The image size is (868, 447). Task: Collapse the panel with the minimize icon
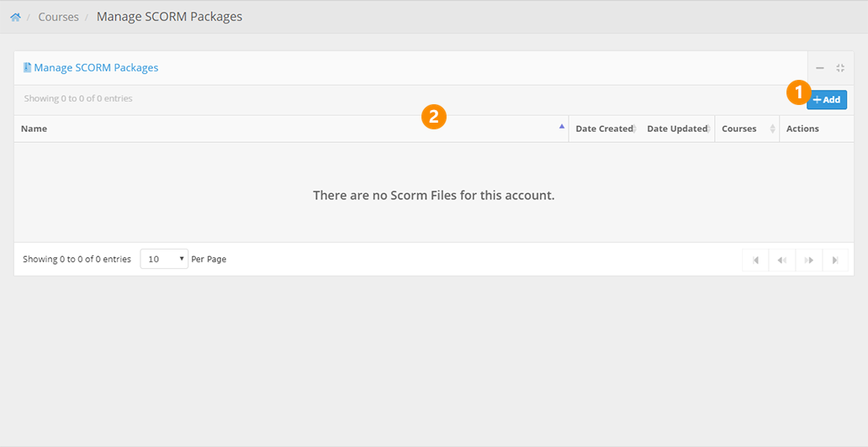pyautogui.click(x=820, y=68)
